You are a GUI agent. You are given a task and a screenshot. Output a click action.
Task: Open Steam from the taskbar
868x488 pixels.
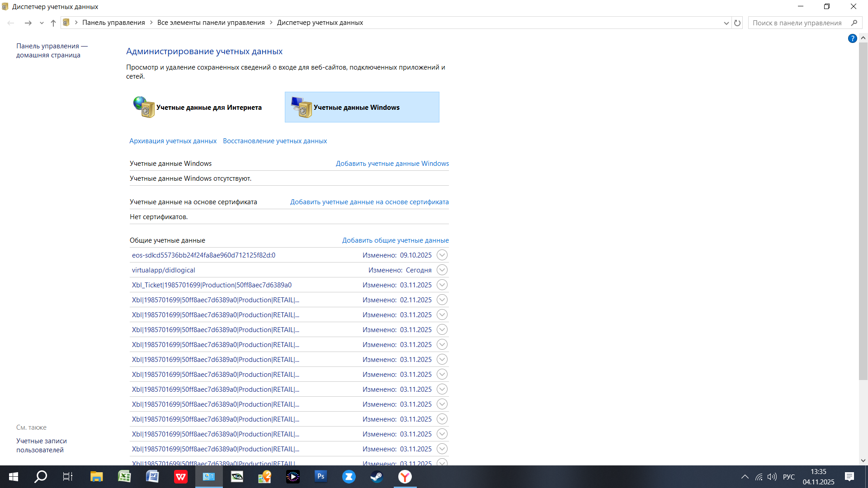(377, 476)
